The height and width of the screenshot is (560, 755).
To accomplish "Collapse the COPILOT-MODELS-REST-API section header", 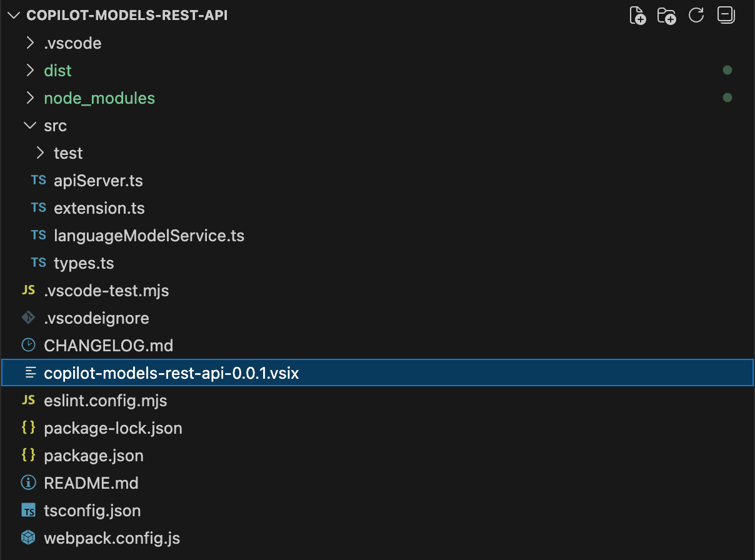I will [x=14, y=16].
